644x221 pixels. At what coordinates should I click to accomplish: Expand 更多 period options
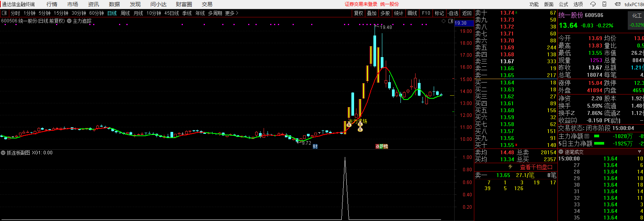232,13
